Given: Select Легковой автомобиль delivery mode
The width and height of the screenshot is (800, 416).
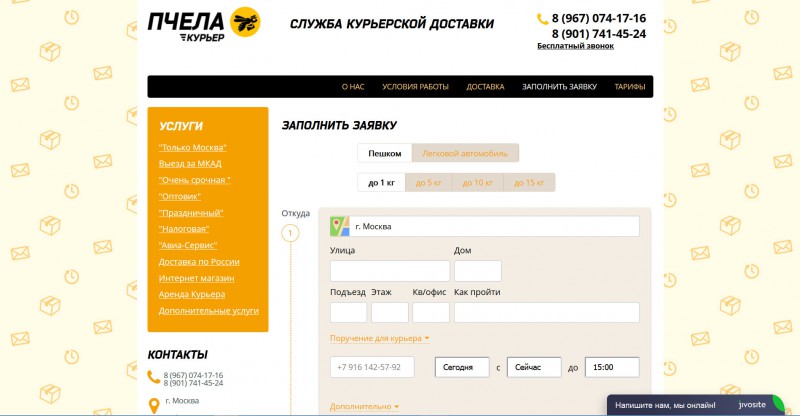Looking at the screenshot, I should click(x=465, y=153).
